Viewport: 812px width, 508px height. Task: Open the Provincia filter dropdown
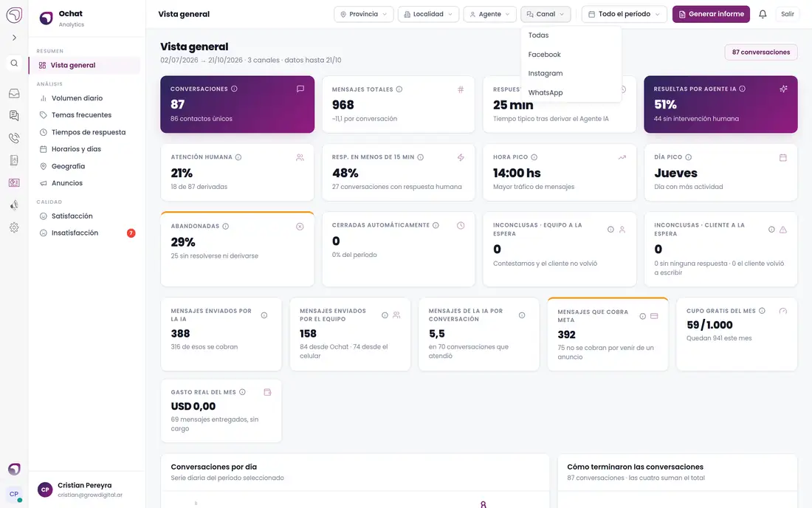[x=363, y=14]
